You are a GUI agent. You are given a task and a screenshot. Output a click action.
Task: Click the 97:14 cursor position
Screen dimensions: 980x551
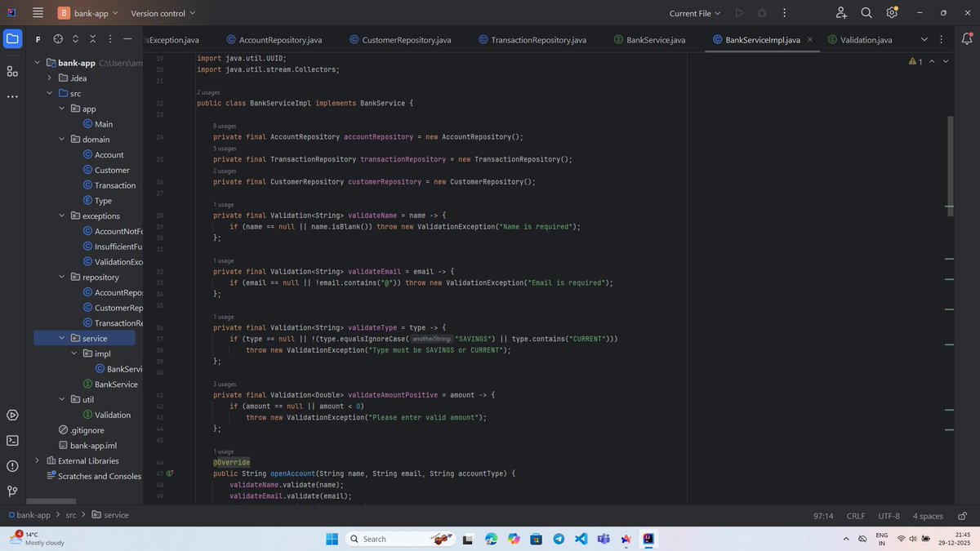click(823, 516)
